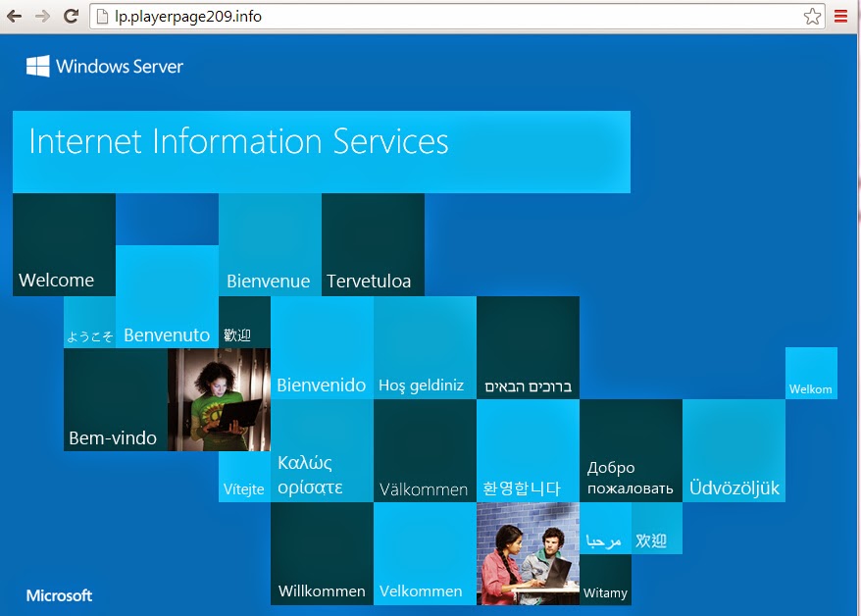This screenshot has width=861, height=616.
Task: Click the photo of woman holding laptop
Action: (x=219, y=399)
